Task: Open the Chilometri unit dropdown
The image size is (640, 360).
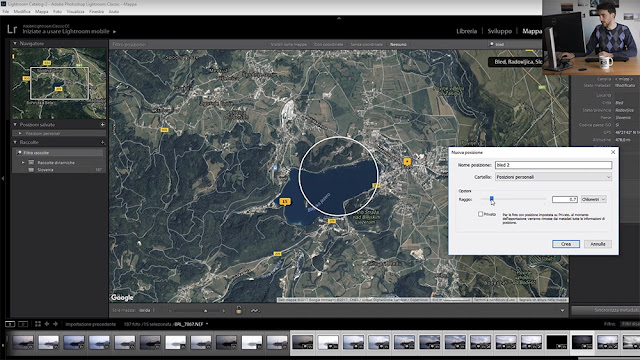Action: (x=593, y=199)
